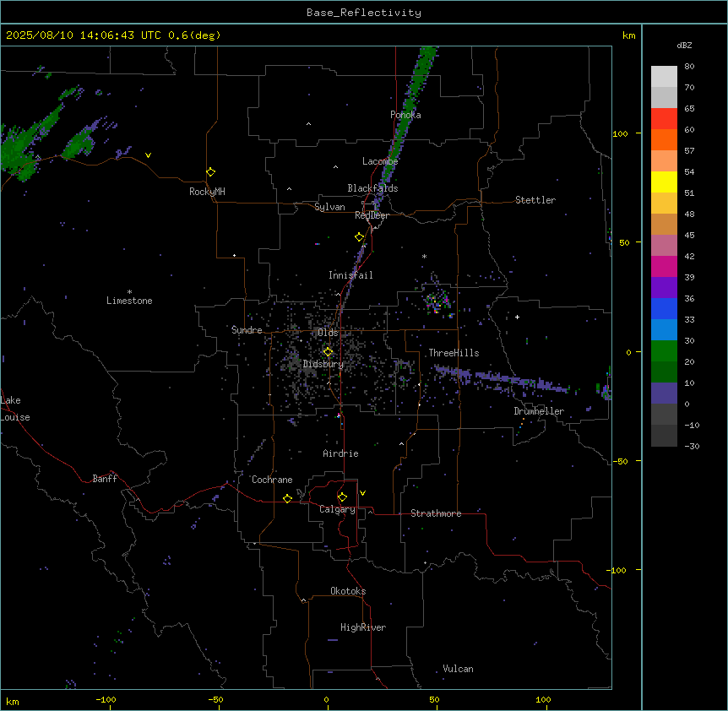Select the ThreeHills label
The image size is (728, 711).
[x=454, y=353]
